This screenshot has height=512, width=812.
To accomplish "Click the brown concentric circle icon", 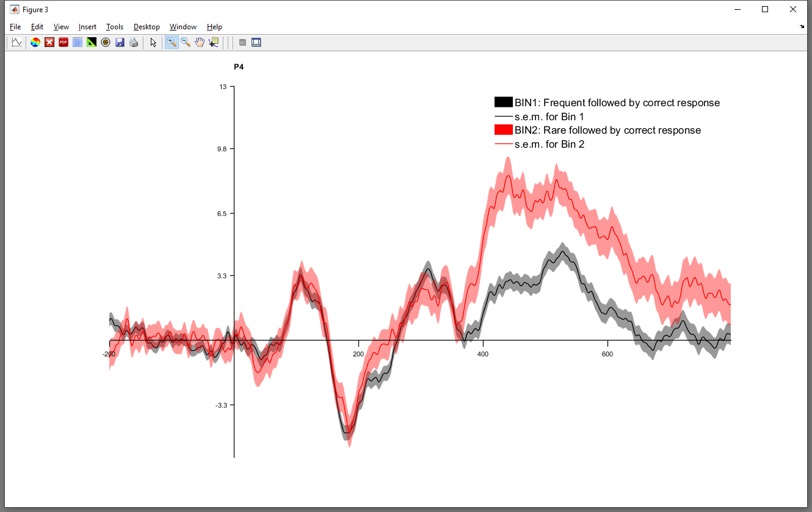I will pos(106,42).
